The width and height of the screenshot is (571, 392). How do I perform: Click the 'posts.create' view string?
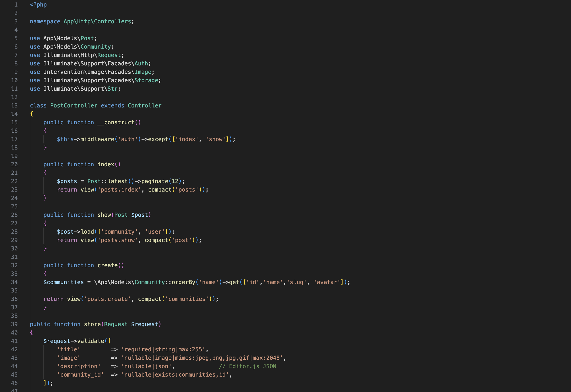point(107,299)
